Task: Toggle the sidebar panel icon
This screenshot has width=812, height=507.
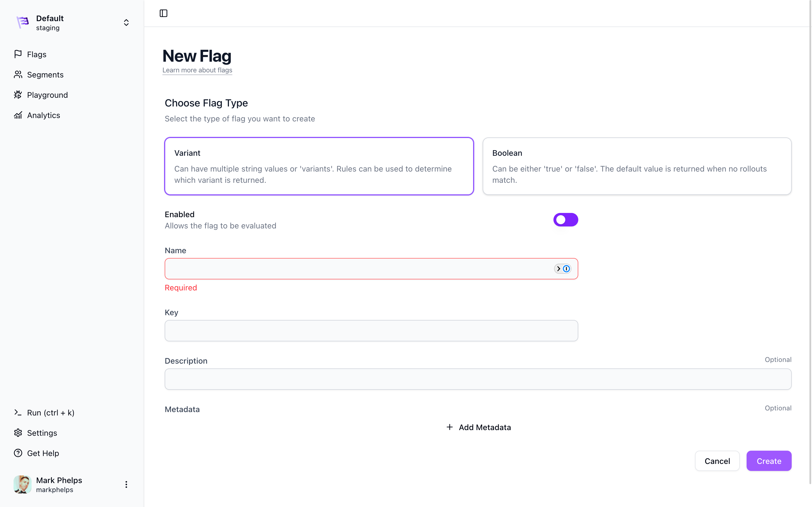Action: pos(164,14)
